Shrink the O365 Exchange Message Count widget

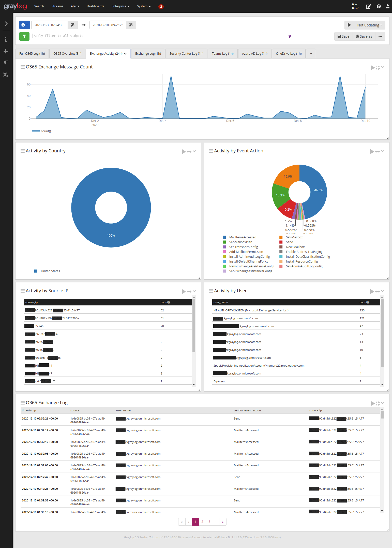click(378, 67)
